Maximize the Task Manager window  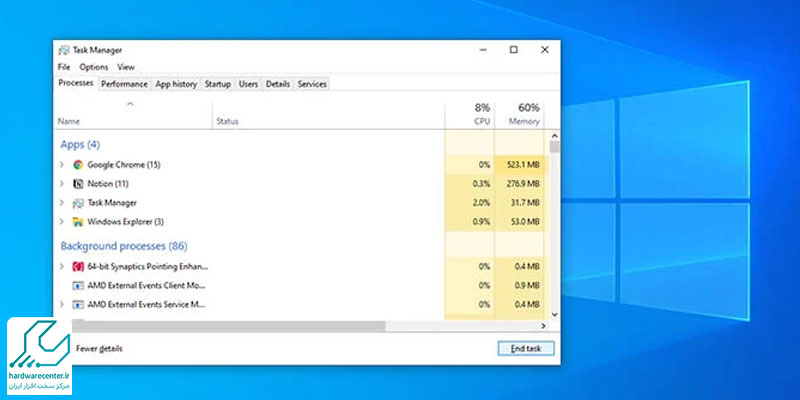[514, 49]
